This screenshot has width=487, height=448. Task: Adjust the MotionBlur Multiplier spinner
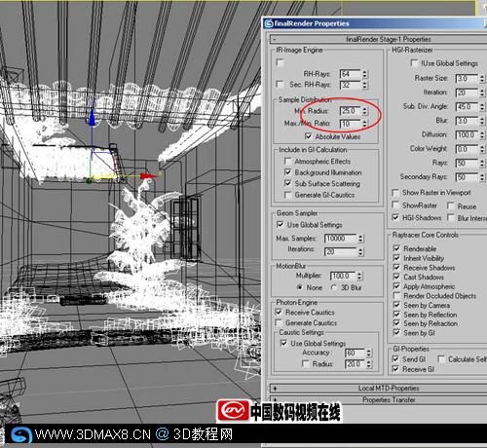359,276
